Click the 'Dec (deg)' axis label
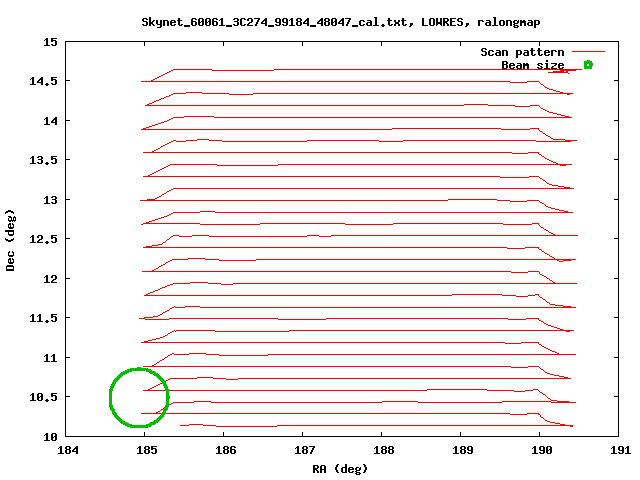 [10, 240]
